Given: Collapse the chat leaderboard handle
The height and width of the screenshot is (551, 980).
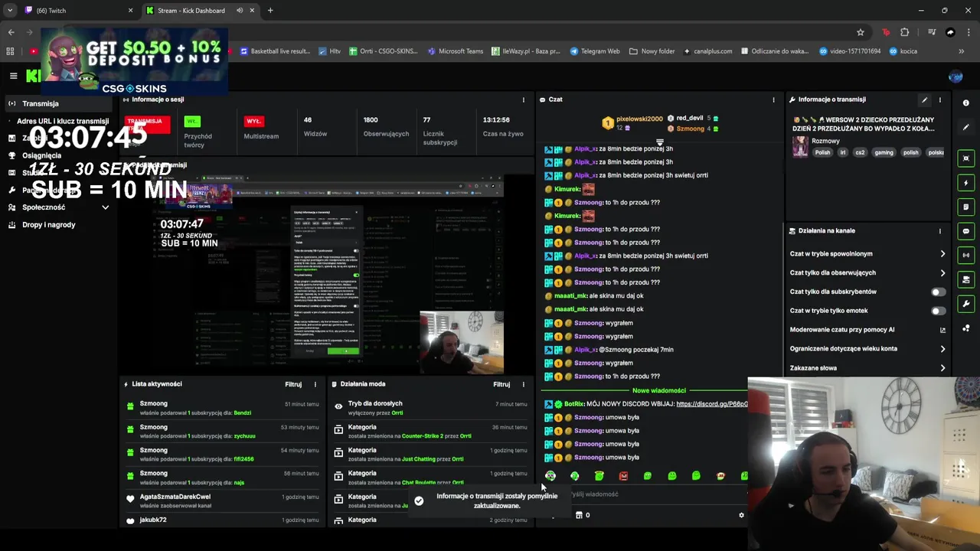Looking at the screenshot, I should (659, 142).
